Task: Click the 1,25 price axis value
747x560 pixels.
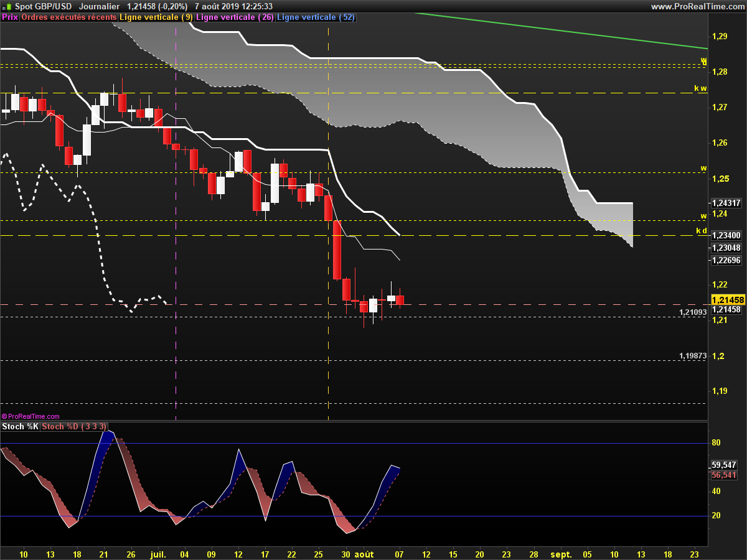Action: (720, 179)
